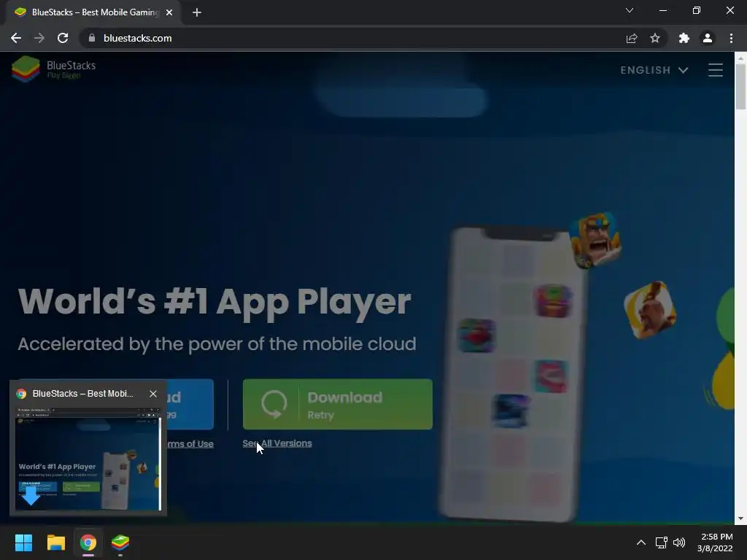Open a new tab with the plus button
This screenshot has height=560, width=747.
[197, 12]
